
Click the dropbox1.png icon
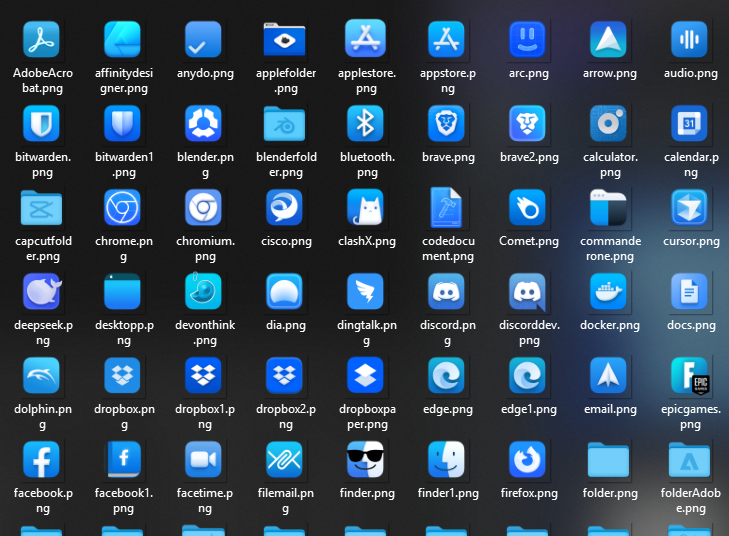[203, 376]
